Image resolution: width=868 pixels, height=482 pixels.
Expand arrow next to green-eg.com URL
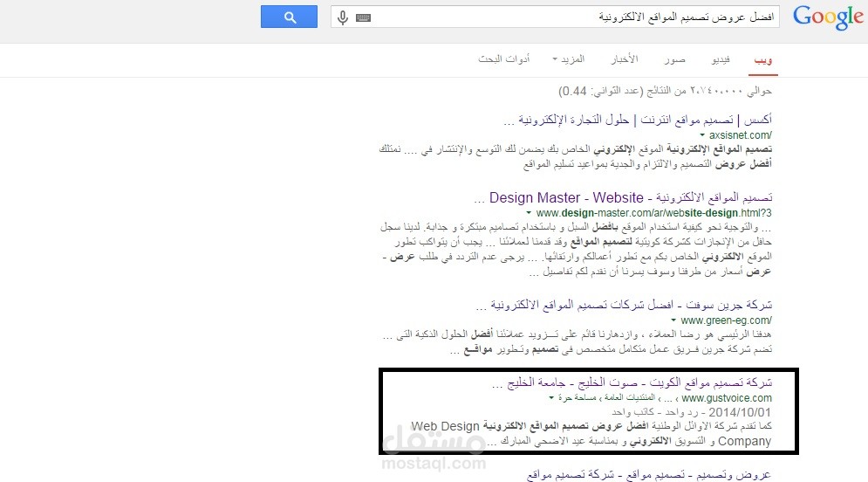pos(673,320)
